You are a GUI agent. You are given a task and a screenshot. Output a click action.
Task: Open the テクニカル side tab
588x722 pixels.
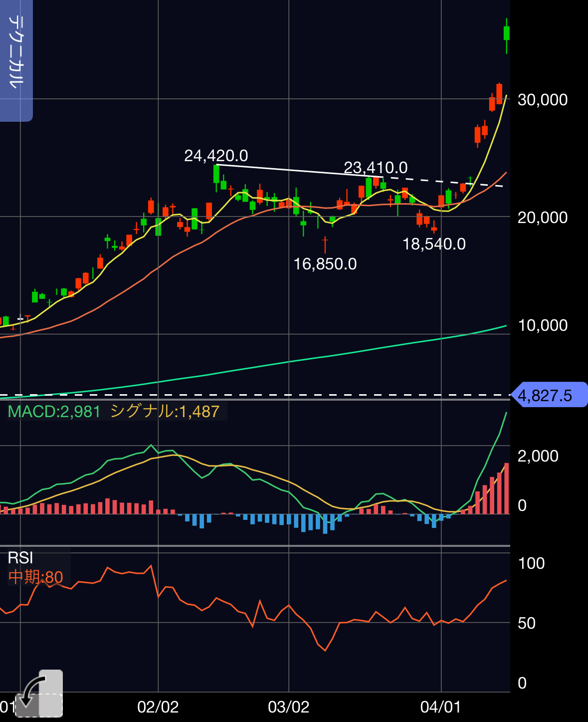(x=16, y=60)
